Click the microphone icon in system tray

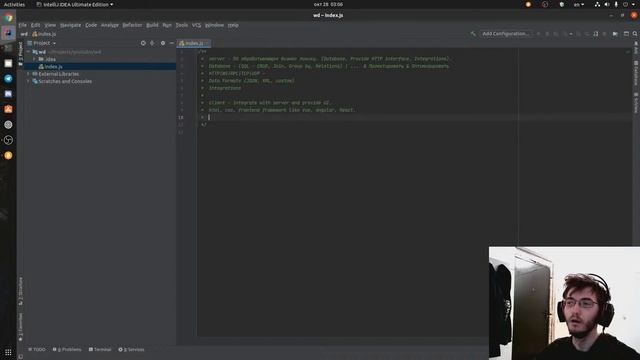(x=616, y=4)
